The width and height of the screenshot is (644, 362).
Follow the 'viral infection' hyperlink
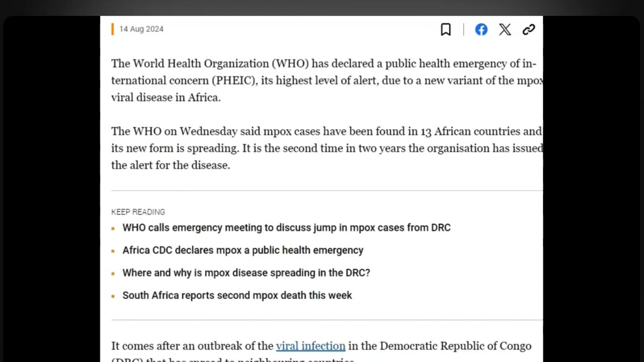(310, 346)
